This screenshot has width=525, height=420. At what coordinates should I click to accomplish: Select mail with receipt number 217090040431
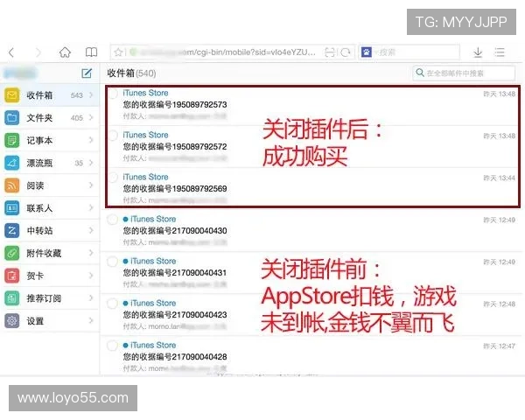113,262
